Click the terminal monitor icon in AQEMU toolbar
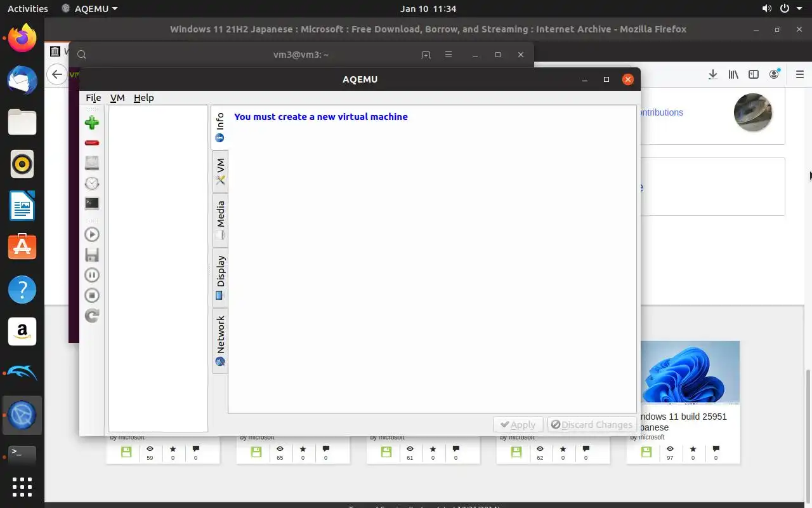The height and width of the screenshot is (508, 812). [x=92, y=204]
